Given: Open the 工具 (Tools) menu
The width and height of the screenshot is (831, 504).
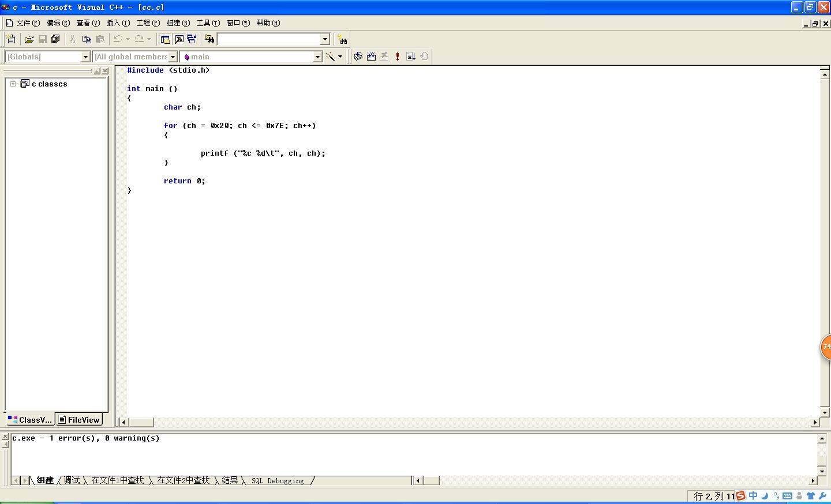Looking at the screenshot, I should [x=208, y=23].
